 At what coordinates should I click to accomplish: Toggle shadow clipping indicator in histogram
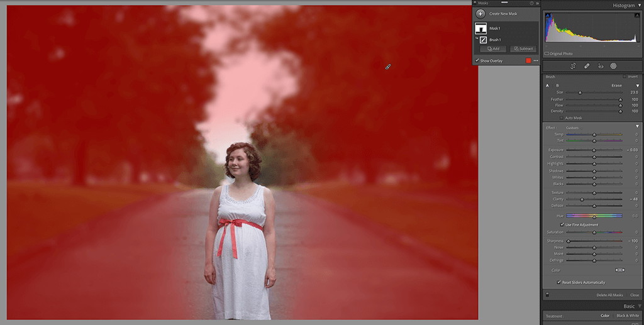click(548, 16)
